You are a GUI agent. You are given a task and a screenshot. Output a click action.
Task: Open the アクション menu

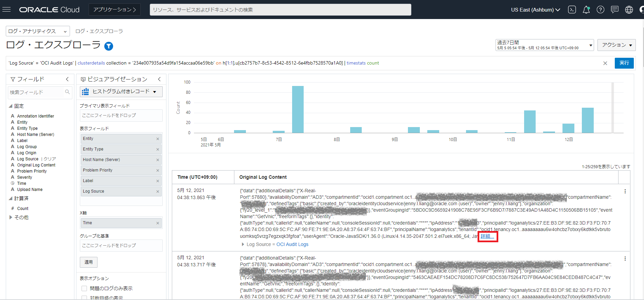point(616,45)
